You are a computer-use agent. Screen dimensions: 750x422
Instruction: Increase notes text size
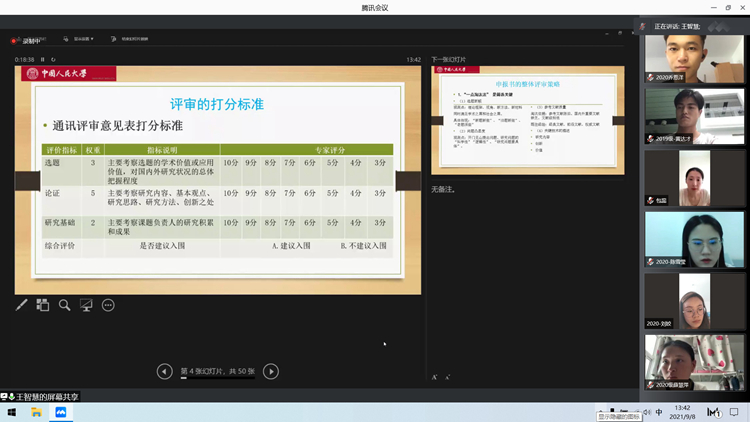point(435,377)
